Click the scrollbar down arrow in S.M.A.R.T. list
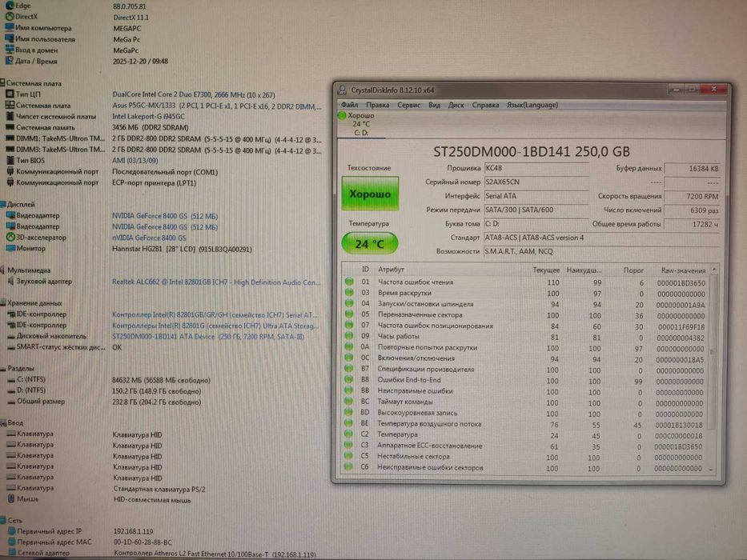The image size is (747, 560). [713, 470]
